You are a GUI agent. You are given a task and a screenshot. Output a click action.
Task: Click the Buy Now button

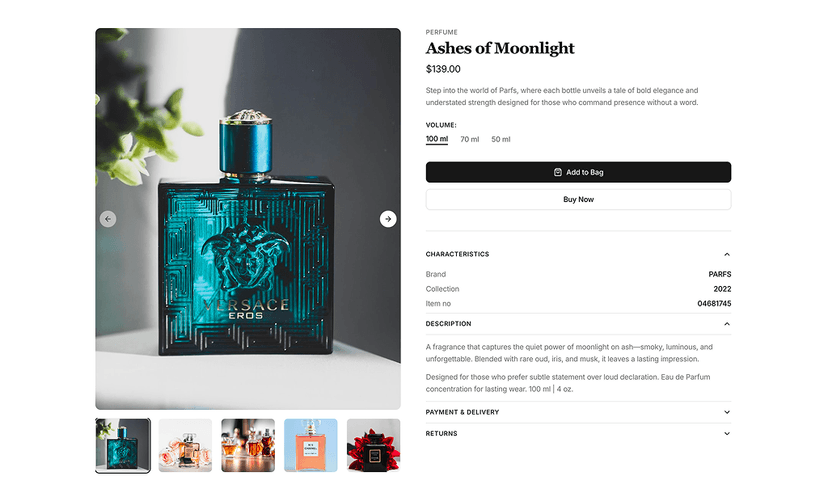[578, 200]
